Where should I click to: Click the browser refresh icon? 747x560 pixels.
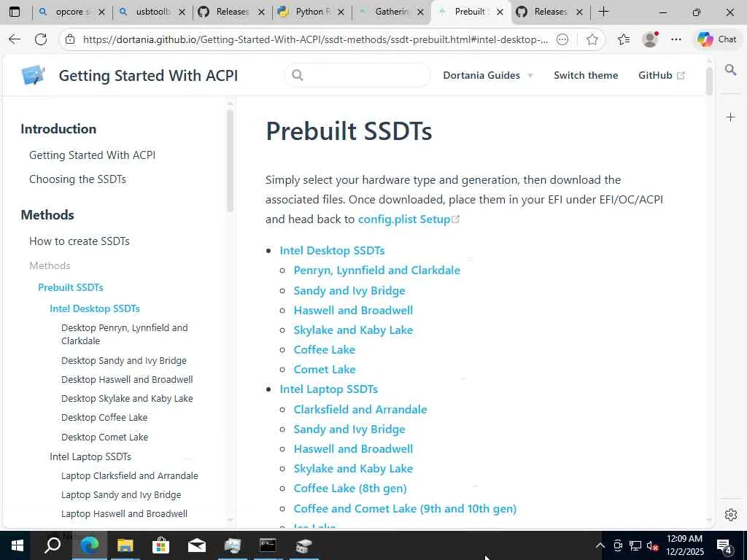(41, 39)
